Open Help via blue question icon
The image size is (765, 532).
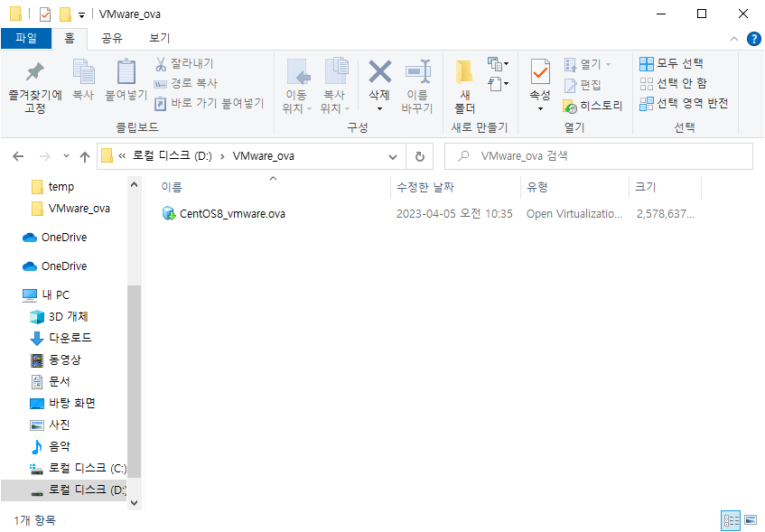coord(754,39)
